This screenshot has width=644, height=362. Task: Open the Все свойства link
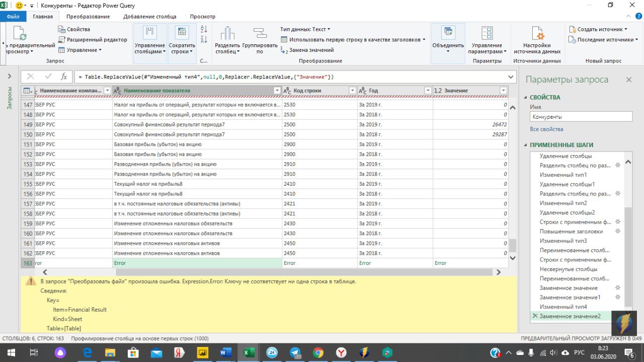pos(546,129)
